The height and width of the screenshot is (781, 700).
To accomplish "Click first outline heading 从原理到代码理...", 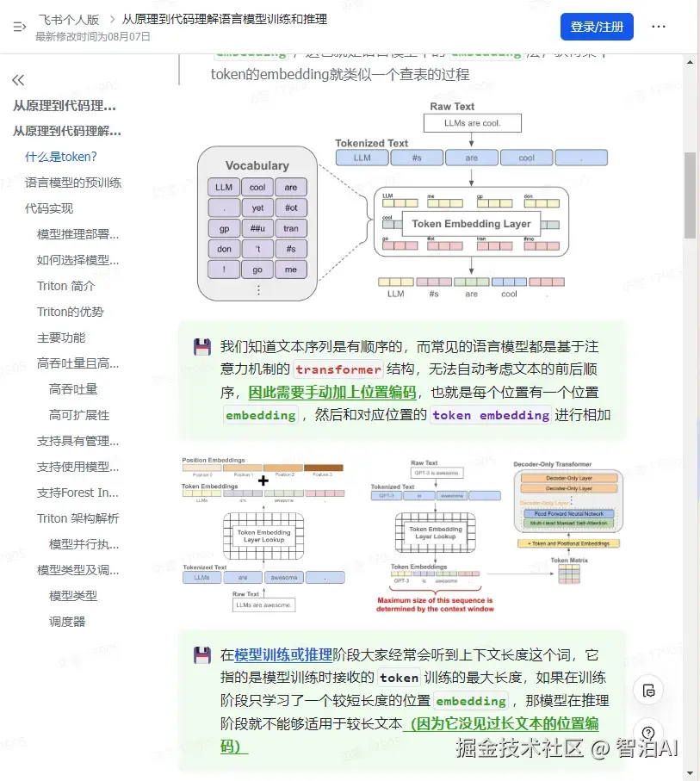I will point(65,106).
